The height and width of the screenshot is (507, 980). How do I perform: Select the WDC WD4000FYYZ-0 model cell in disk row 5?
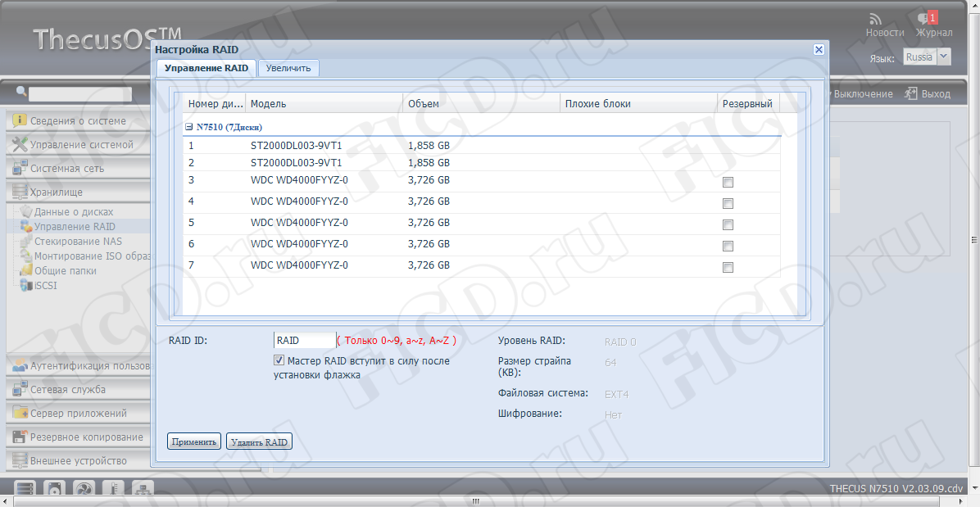(299, 222)
